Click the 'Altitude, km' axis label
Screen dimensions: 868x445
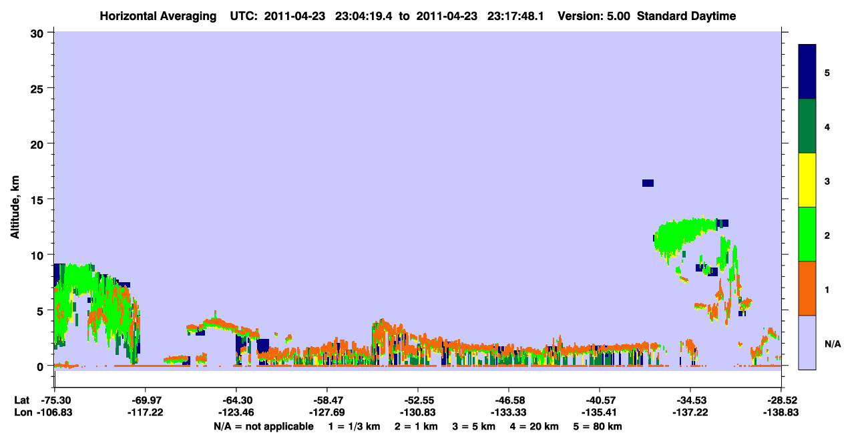tap(15, 209)
